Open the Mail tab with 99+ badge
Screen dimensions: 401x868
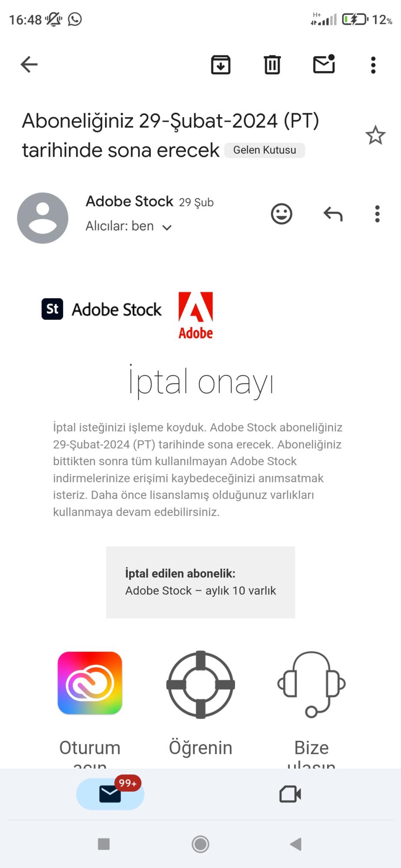point(110,794)
